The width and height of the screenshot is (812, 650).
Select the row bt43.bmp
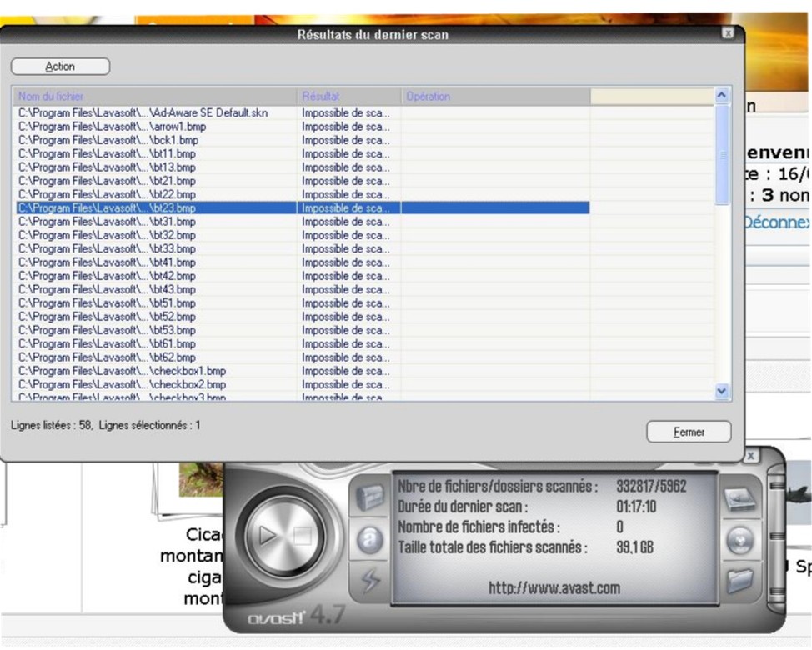coord(303,290)
